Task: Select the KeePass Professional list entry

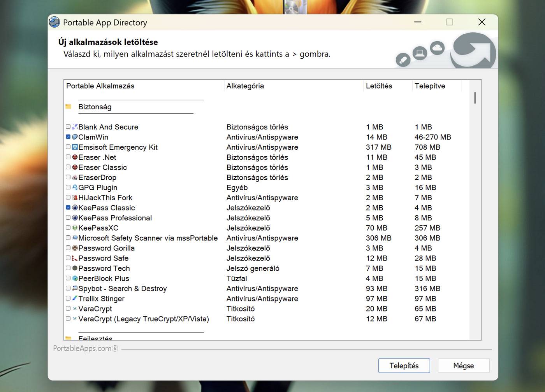Action: coord(115,218)
